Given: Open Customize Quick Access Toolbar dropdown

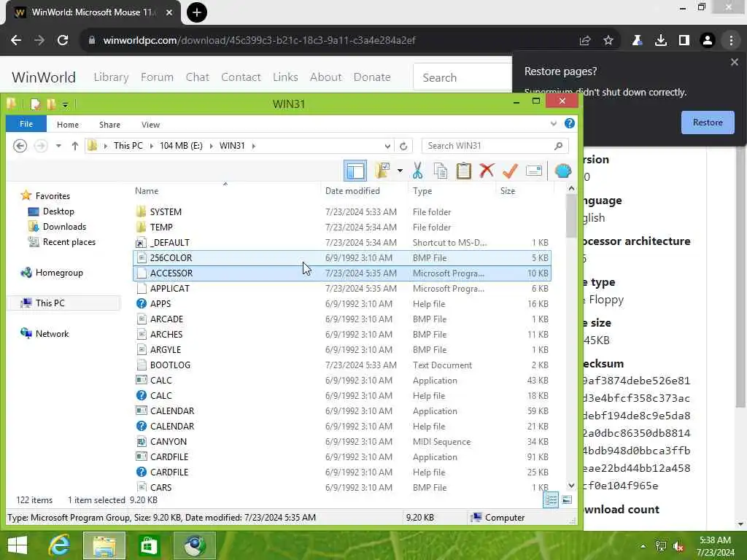Looking at the screenshot, I should pyautogui.click(x=65, y=104).
